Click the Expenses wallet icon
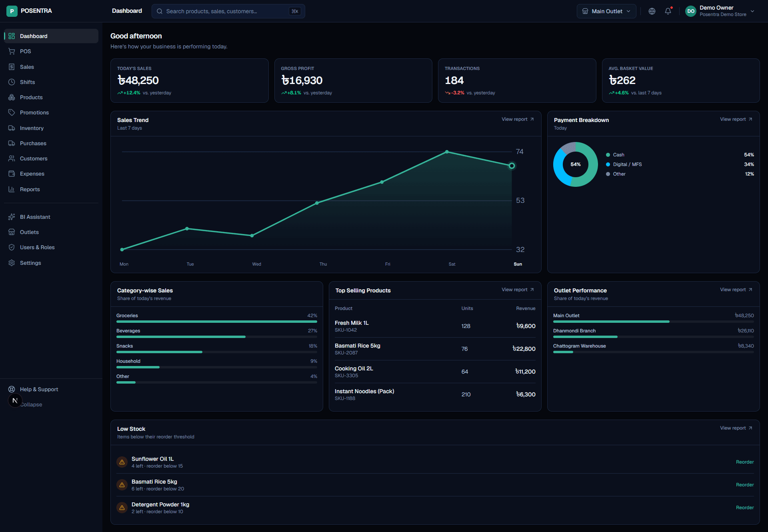 pos(12,174)
